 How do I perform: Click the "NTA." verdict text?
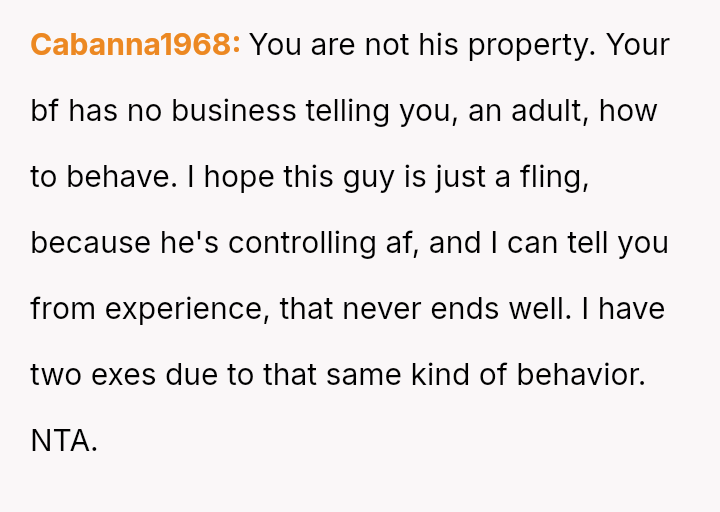point(64,442)
